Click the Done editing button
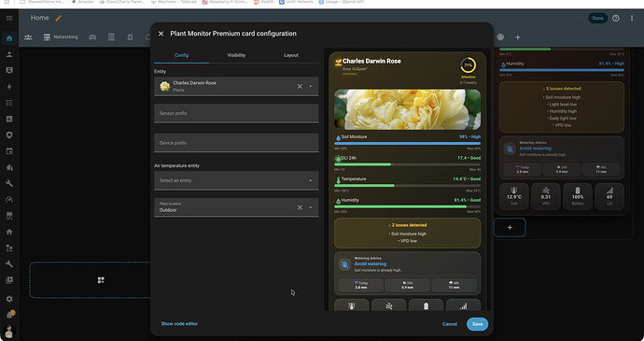The image size is (644, 341). [597, 18]
